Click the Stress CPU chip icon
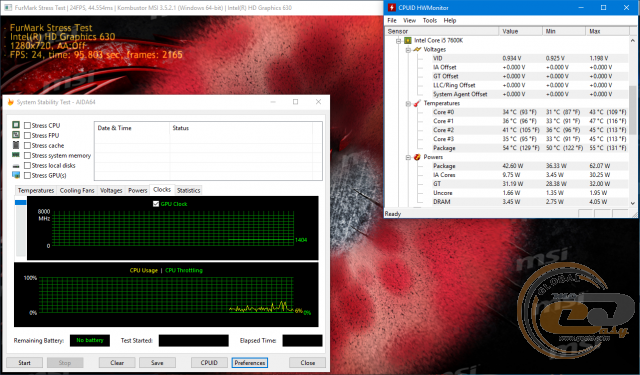The width and height of the screenshot is (640, 375). click(x=16, y=125)
